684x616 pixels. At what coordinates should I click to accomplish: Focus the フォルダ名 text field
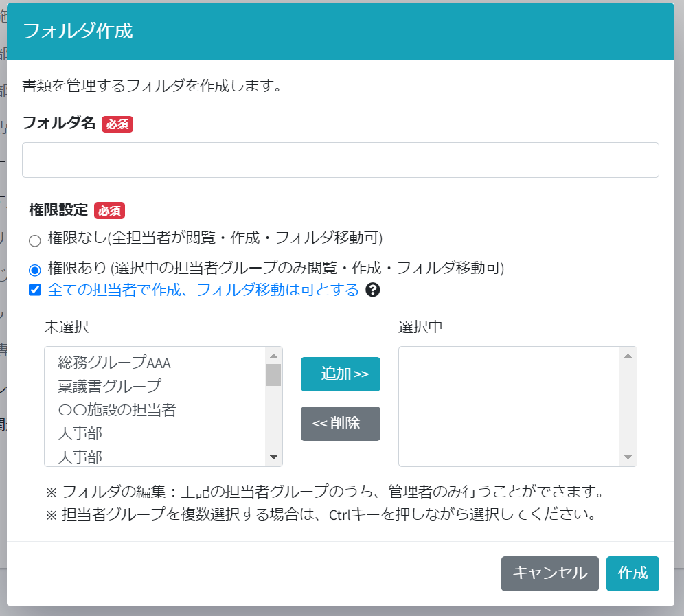[x=340, y=160]
